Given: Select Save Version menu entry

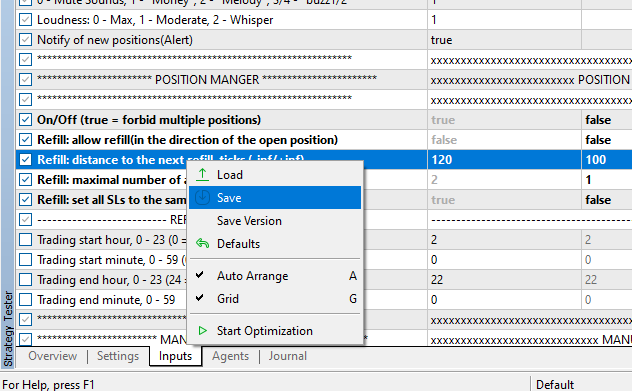Looking at the screenshot, I should (x=275, y=220).
